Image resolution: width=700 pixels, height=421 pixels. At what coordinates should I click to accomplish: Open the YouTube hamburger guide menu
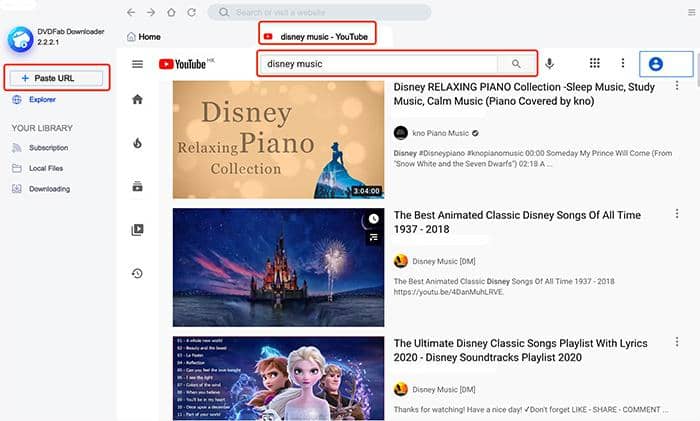[x=138, y=64]
